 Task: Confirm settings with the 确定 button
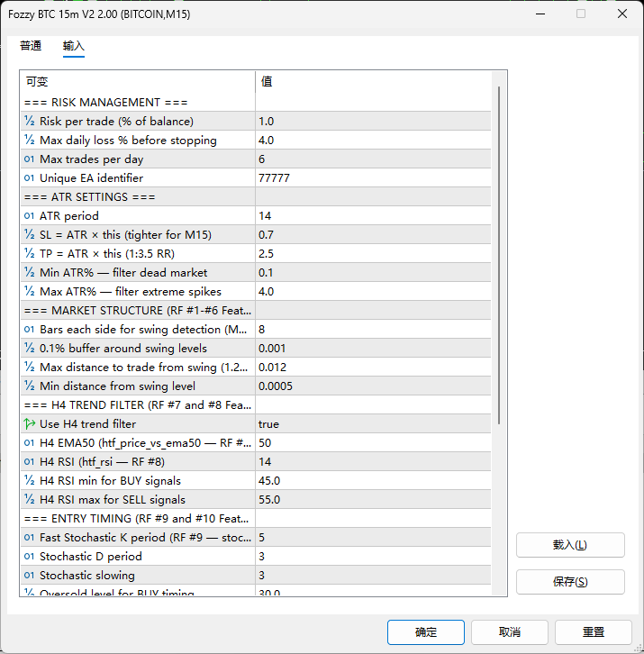(x=426, y=632)
